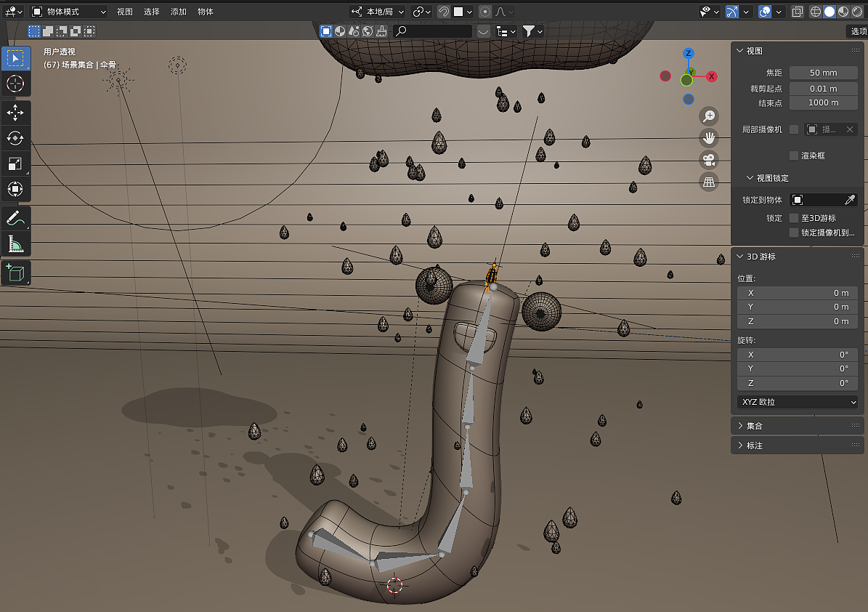
Task: Check the 至3D游标 lock option
Action: pyautogui.click(x=794, y=217)
